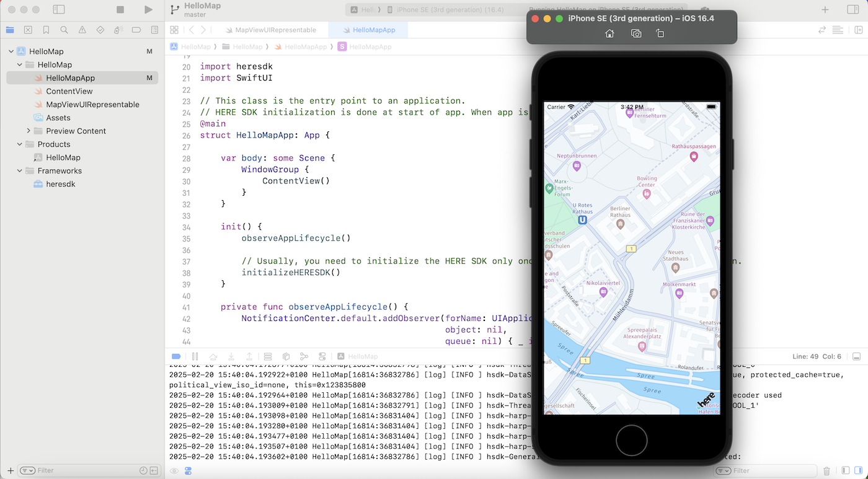Viewport: 868px width, 479px height.
Task: Switch to MapViewUIRepresentable editor tab
Action: coord(271,30)
